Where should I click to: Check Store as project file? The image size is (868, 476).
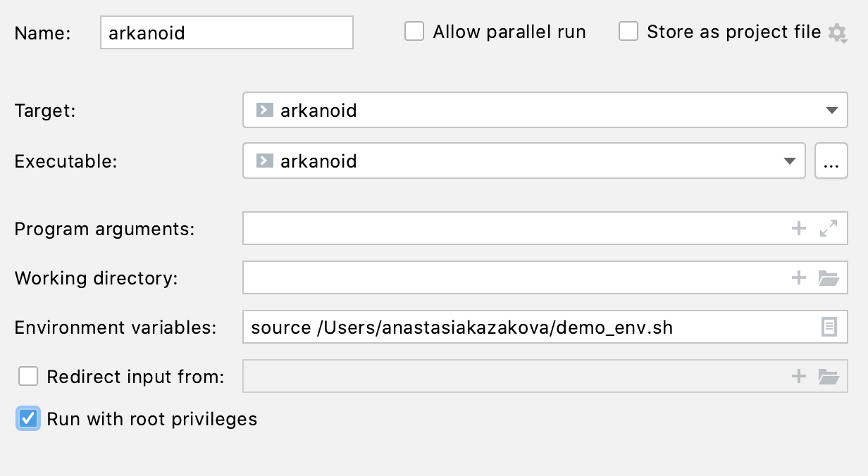628,32
